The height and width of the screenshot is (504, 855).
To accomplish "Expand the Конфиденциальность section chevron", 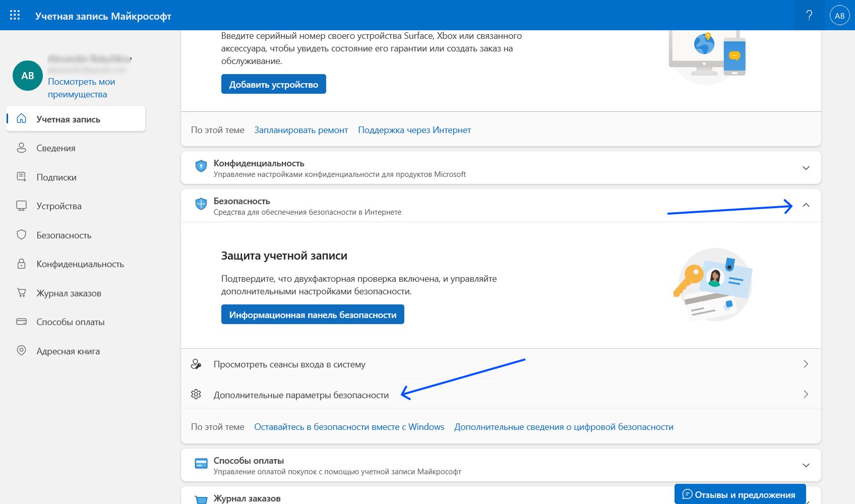I will click(x=806, y=168).
